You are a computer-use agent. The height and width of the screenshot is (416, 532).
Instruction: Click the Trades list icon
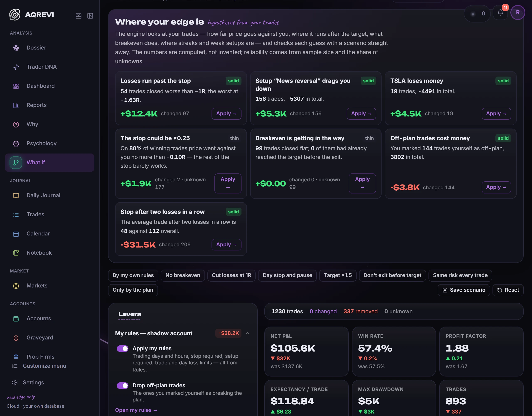point(16,215)
